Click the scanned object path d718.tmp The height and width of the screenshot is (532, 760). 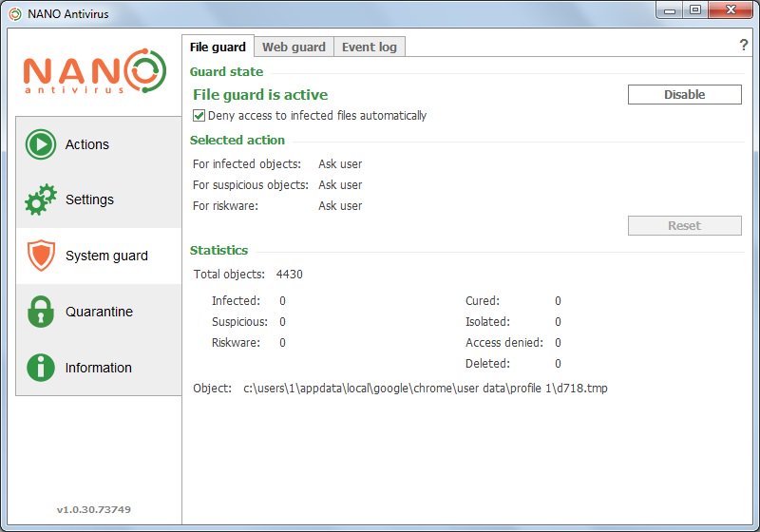point(425,389)
